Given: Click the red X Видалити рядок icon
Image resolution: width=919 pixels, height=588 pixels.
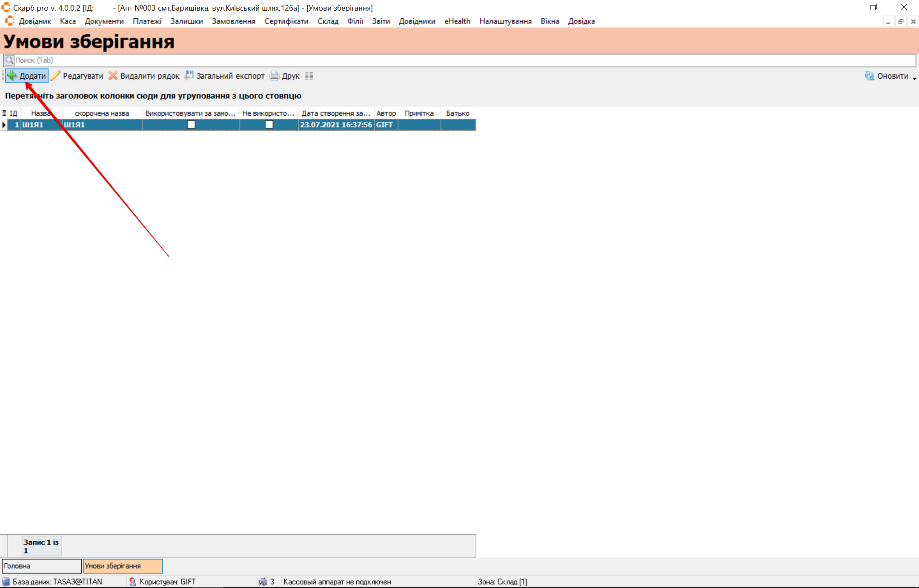Looking at the screenshot, I should pos(113,76).
